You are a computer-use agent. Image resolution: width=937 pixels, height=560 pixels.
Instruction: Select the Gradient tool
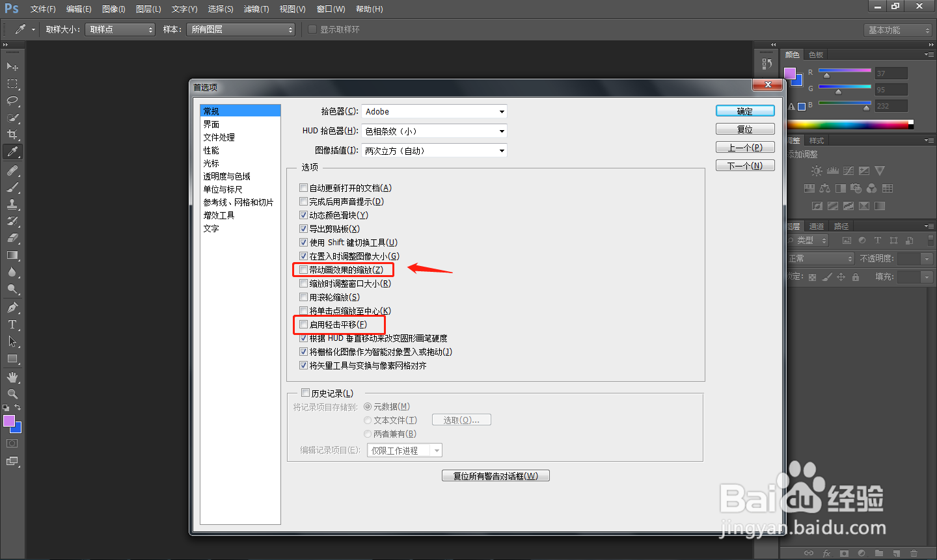(x=12, y=255)
